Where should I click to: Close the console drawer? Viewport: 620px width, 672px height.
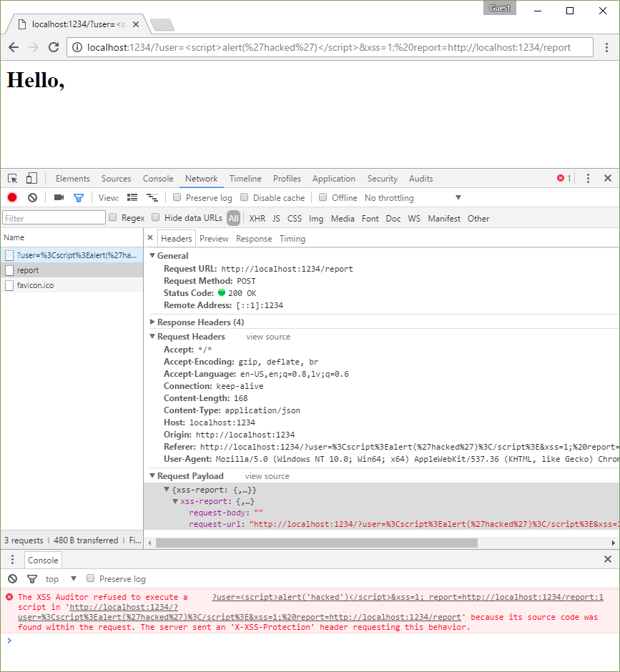tap(608, 559)
